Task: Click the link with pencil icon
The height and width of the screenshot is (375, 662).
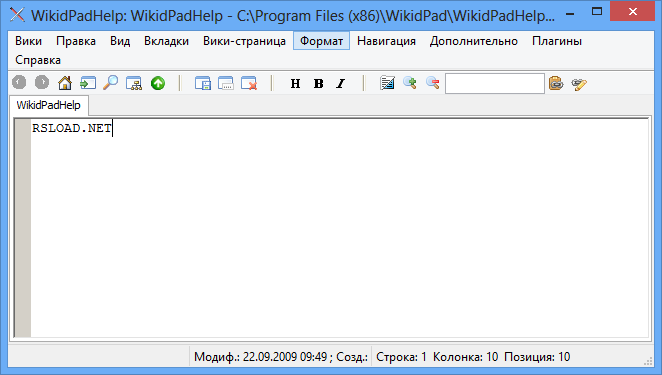Action: (x=579, y=84)
